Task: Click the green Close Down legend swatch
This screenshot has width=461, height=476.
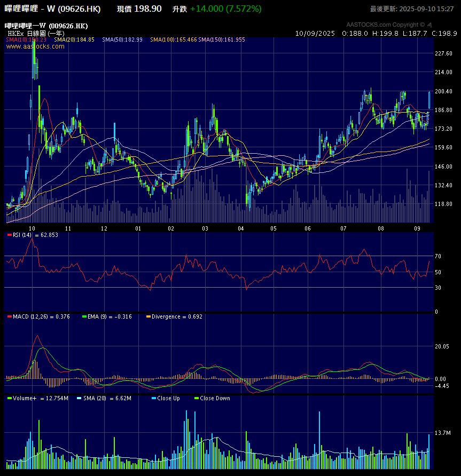Action: click(197, 398)
